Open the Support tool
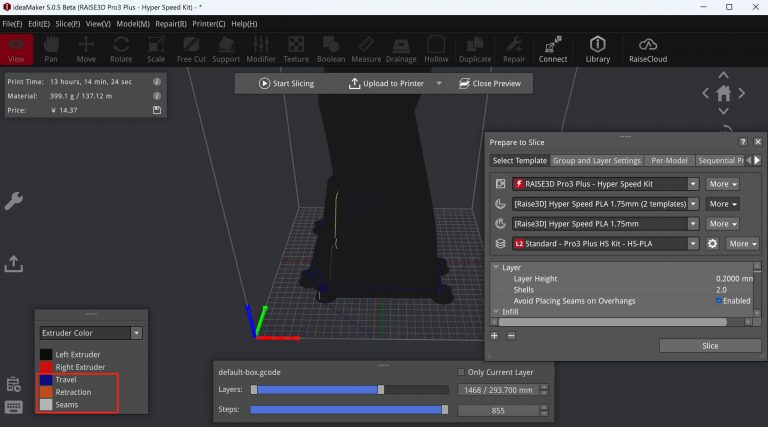The image size is (768, 427). 226,49
